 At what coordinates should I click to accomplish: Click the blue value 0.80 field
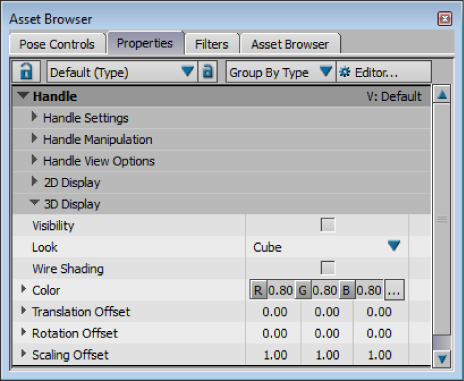(x=369, y=290)
